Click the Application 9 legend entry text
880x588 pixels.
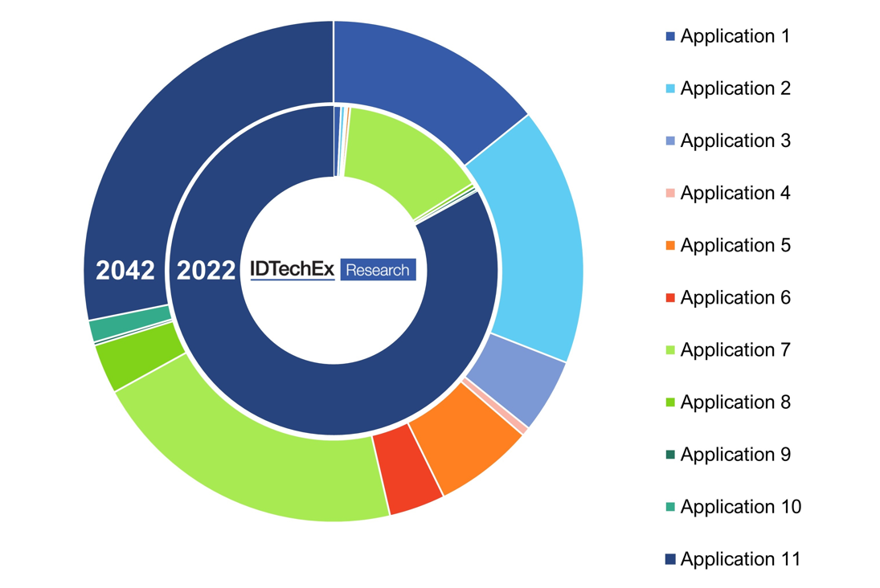tap(735, 454)
